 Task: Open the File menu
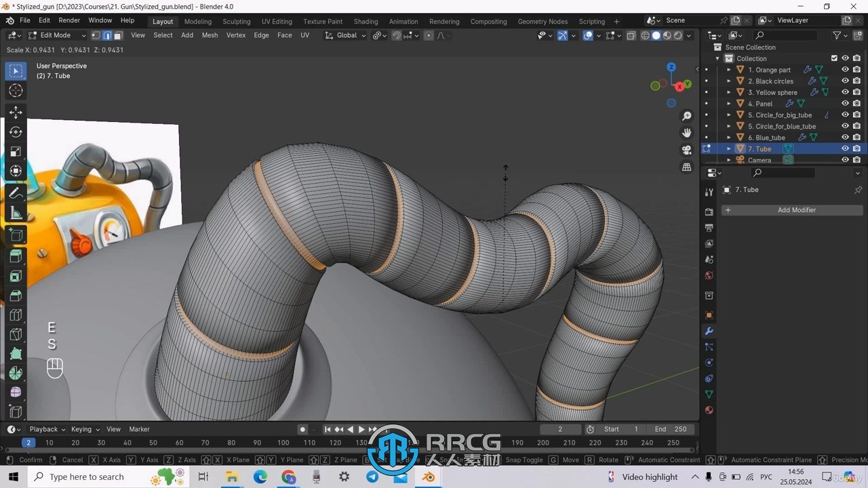(24, 20)
